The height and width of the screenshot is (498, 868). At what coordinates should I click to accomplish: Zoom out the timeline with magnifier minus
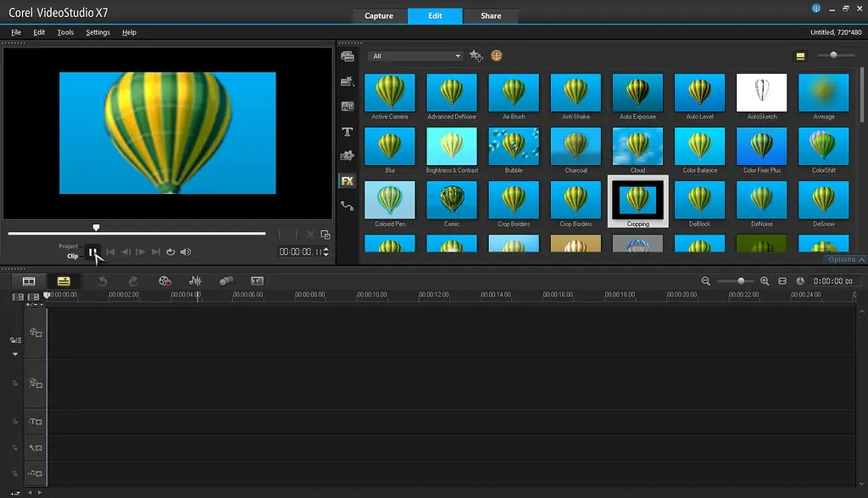click(706, 281)
